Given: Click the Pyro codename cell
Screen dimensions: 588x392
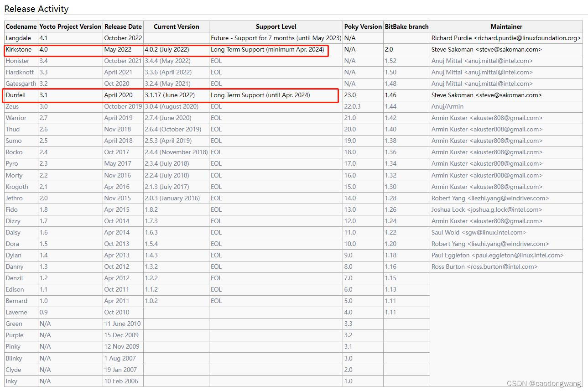Looking at the screenshot, I should [x=21, y=163].
